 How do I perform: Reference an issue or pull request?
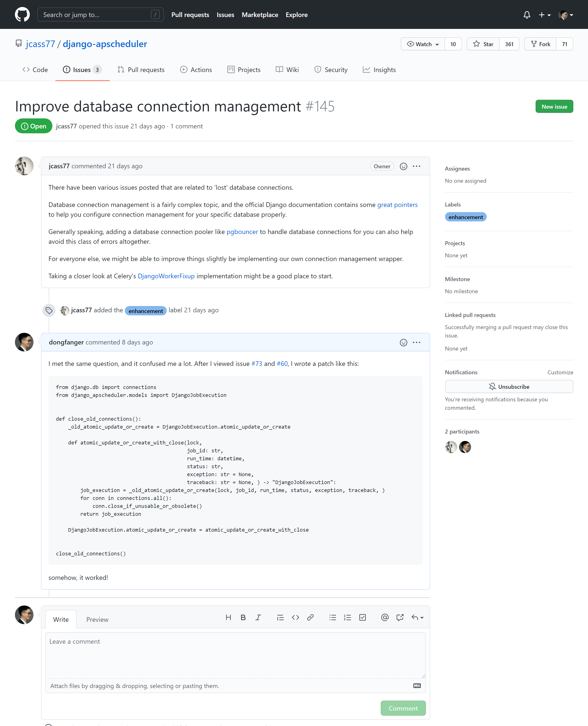400,618
